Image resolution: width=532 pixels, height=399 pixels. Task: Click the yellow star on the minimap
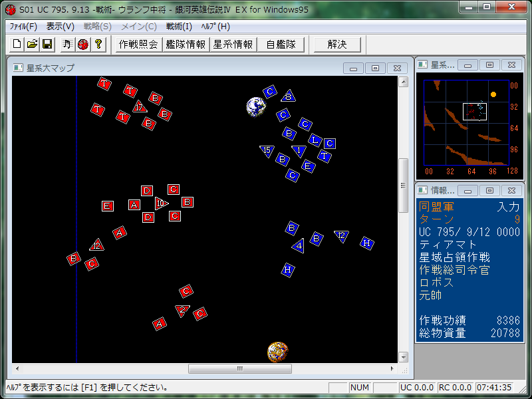493,94
